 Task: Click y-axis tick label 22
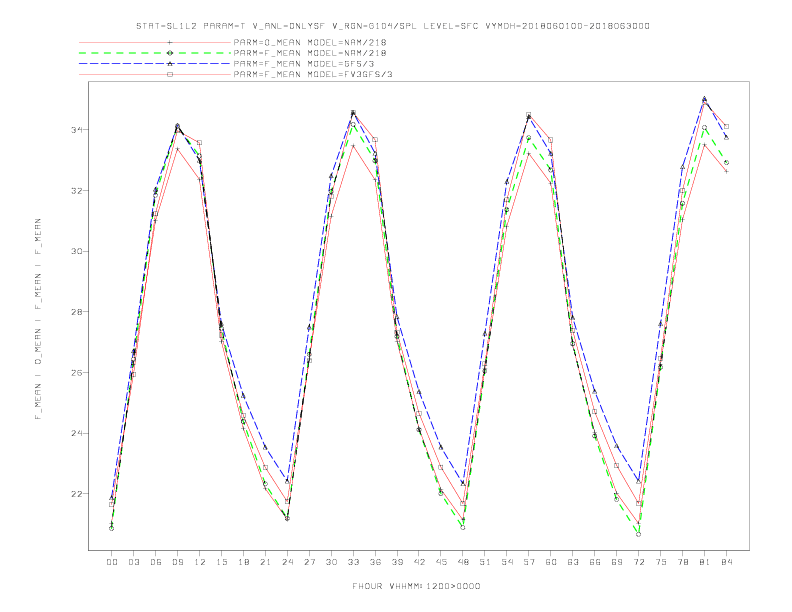77,494
